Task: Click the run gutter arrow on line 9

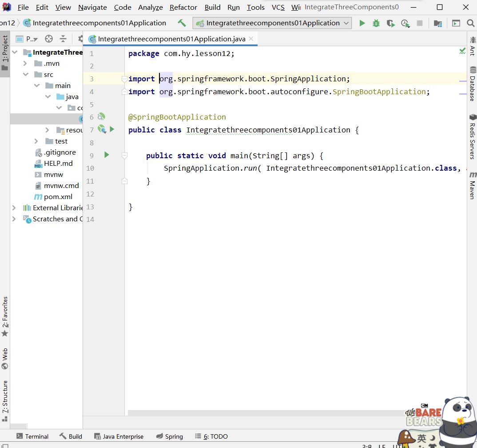Action: 107,155
